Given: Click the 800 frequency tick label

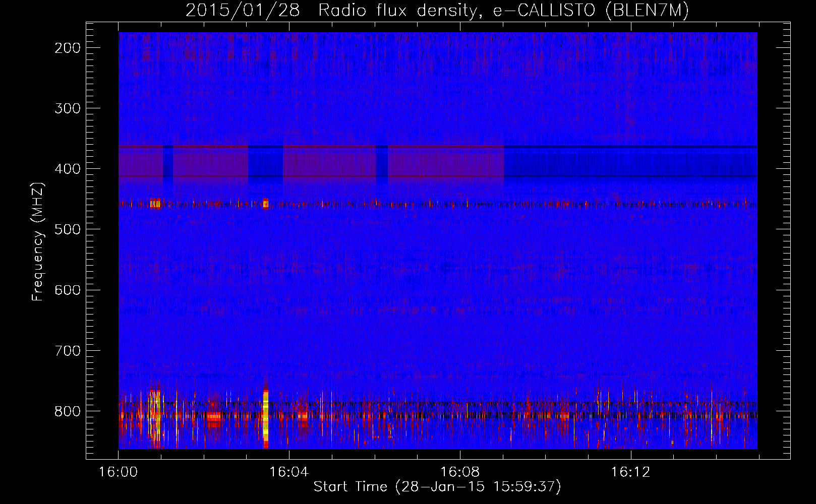Looking at the screenshot, I should click(67, 411).
